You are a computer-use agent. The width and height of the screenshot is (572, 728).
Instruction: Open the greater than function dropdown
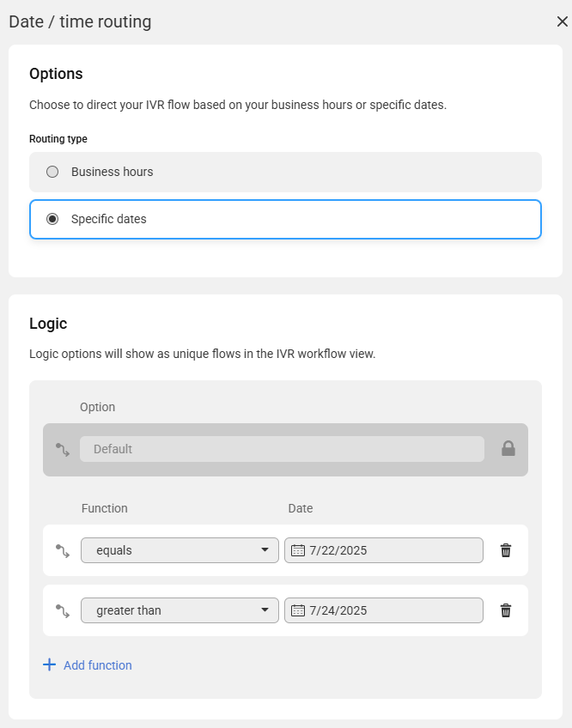point(180,610)
